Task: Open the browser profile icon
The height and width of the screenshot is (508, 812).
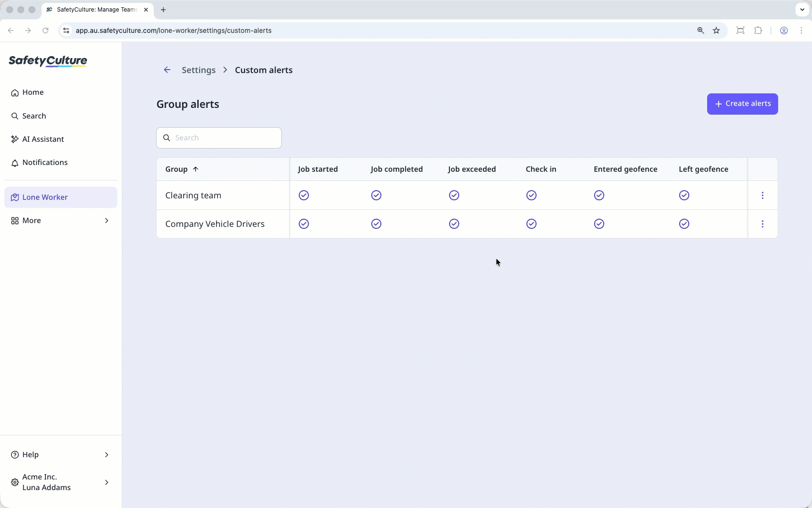Action: tap(784, 30)
